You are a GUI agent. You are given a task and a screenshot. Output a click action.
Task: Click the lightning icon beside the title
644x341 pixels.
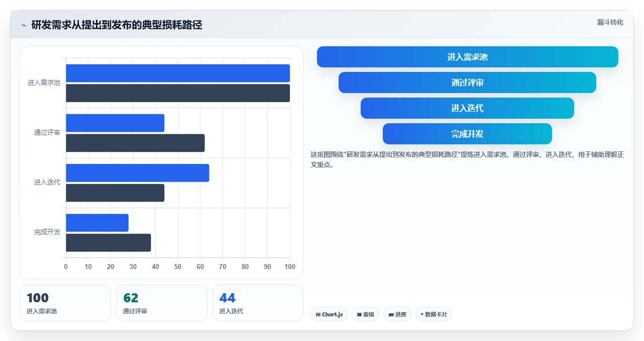point(24,25)
